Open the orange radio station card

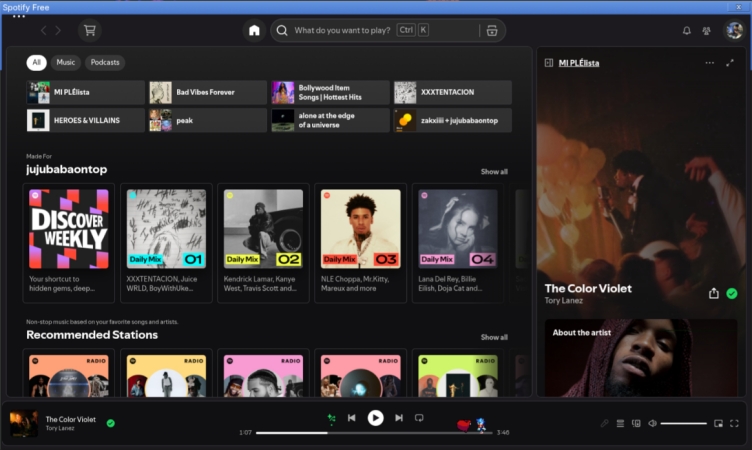(69, 375)
